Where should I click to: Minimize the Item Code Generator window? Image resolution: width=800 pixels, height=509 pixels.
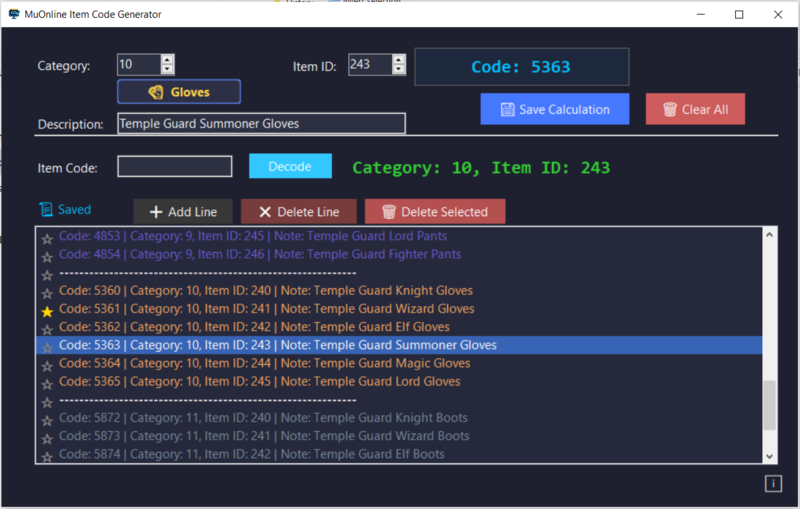[x=701, y=14]
